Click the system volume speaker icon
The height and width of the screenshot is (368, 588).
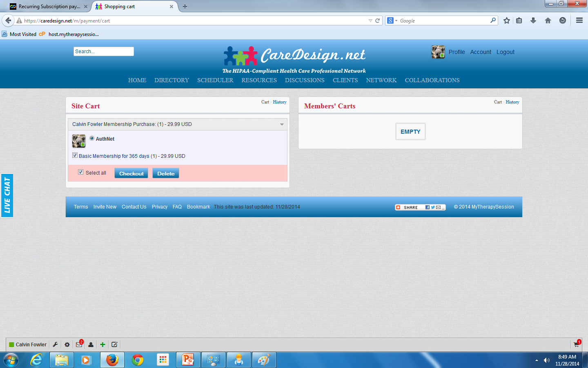(x=547, y=360)
